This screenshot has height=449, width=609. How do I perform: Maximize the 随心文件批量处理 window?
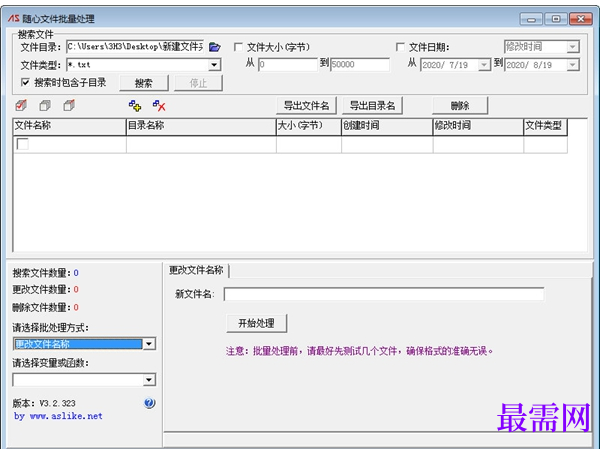pos(556,19)
